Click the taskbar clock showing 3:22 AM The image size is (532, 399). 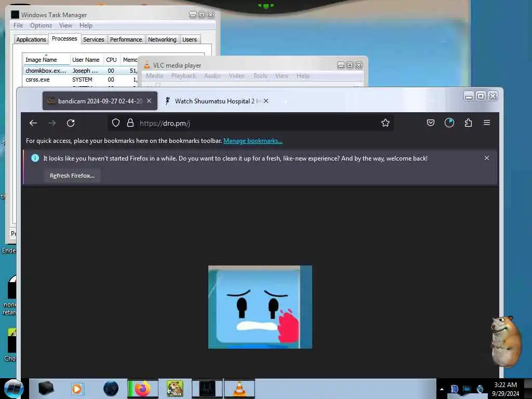pyautogui.click(x=506, y=389)
